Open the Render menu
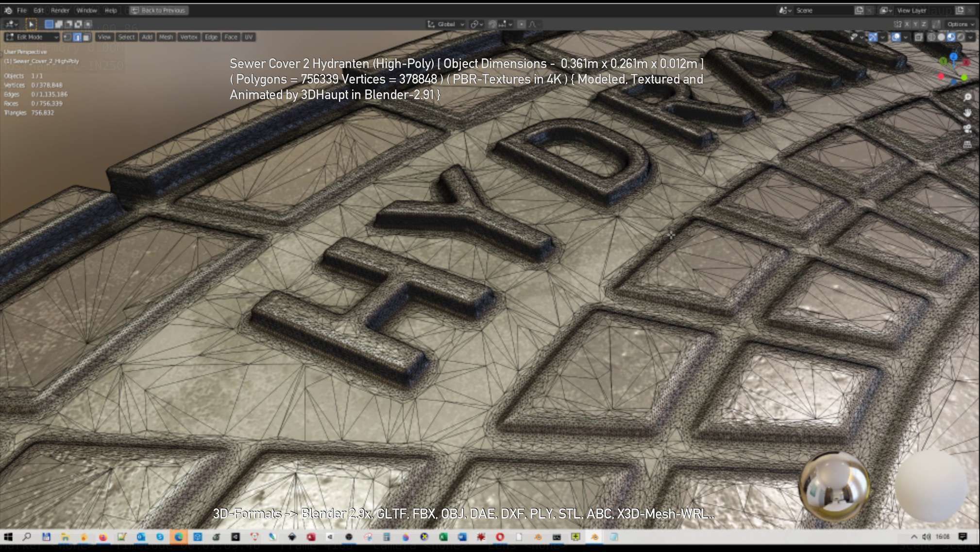 (x=60, y=10)
